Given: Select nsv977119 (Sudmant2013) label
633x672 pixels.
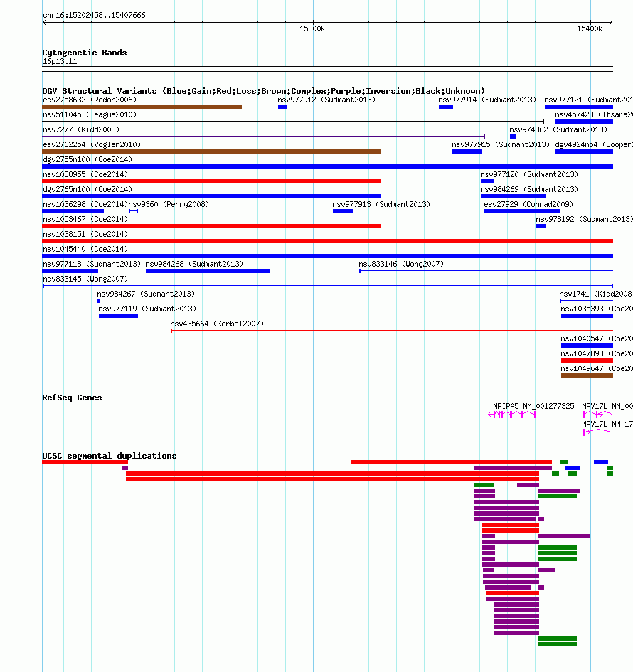Looking at the screenshot, I should click(x=147, y=309).
